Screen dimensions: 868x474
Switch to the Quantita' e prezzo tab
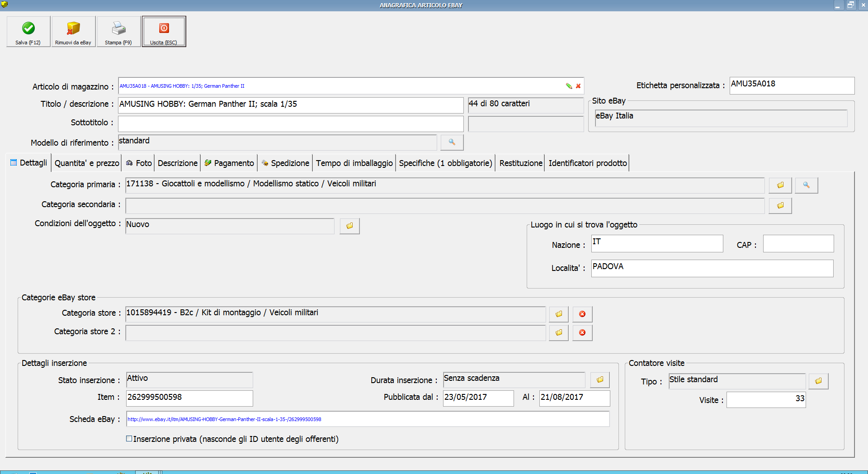tap(87, 163)
